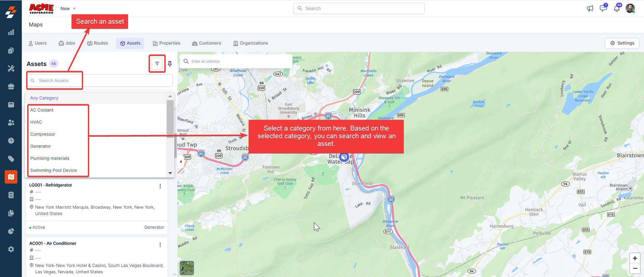Open the calculator sidebar icon
The image size is (644, 277).
point(11,195)
